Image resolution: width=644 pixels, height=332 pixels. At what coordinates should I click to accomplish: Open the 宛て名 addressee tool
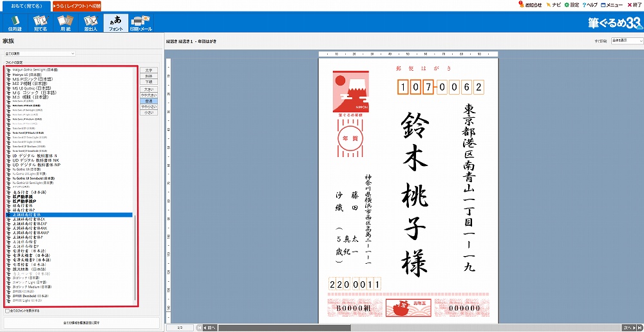pos(40,23)
